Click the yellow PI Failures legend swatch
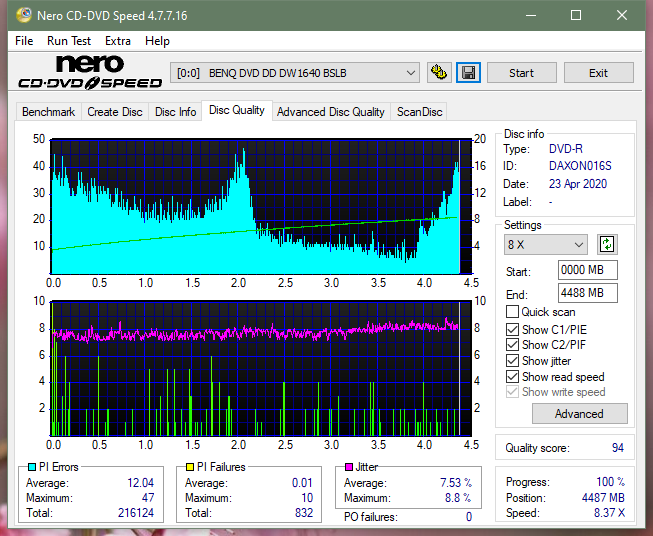Image resolution: width=653 pixels, height=536 pixels. 190,467
